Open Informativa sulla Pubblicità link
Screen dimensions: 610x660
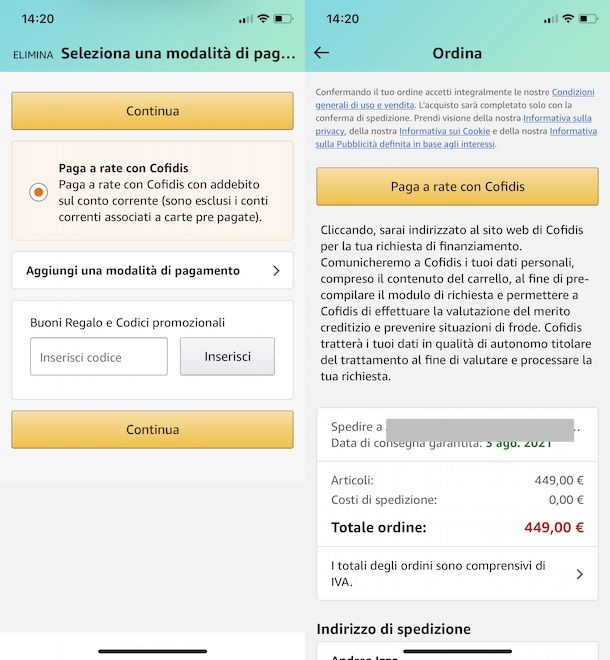tap(400, 144)
